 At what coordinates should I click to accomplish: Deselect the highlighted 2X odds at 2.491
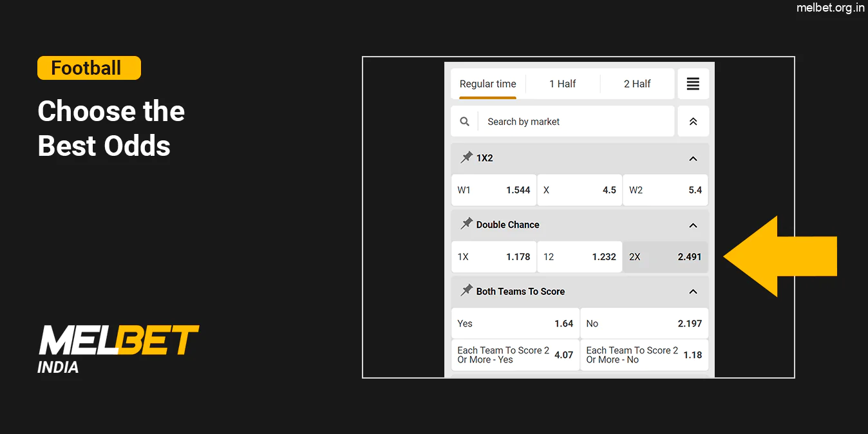[665, 256]
